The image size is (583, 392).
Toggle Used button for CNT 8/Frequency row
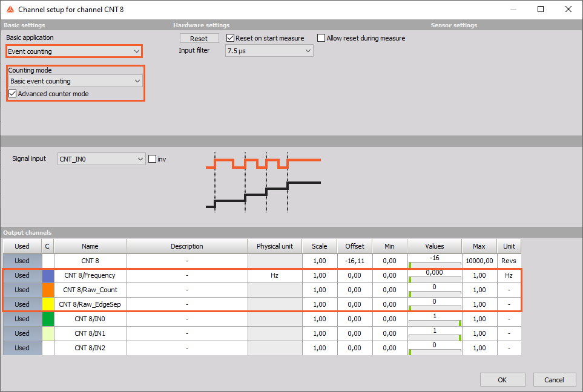coord(22,275)
